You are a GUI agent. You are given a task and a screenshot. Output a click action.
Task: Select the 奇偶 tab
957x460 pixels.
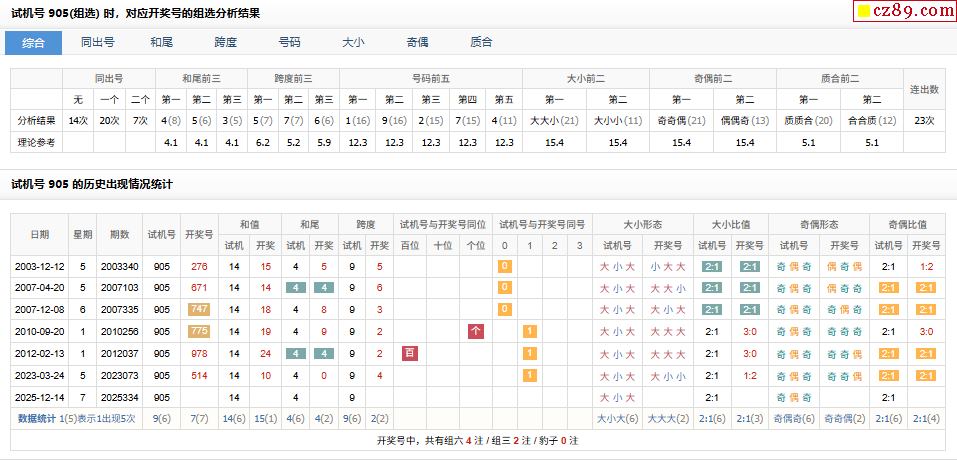click(417, 42)
